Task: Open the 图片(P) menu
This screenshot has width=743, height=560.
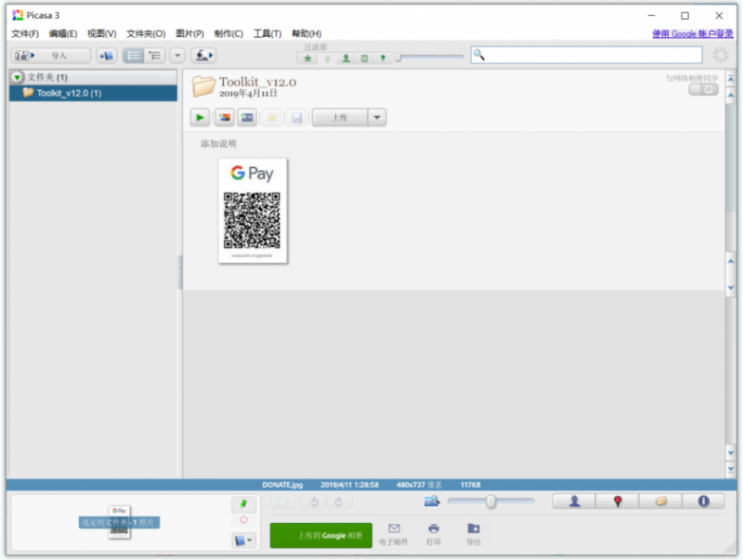Action: [189, 33]
